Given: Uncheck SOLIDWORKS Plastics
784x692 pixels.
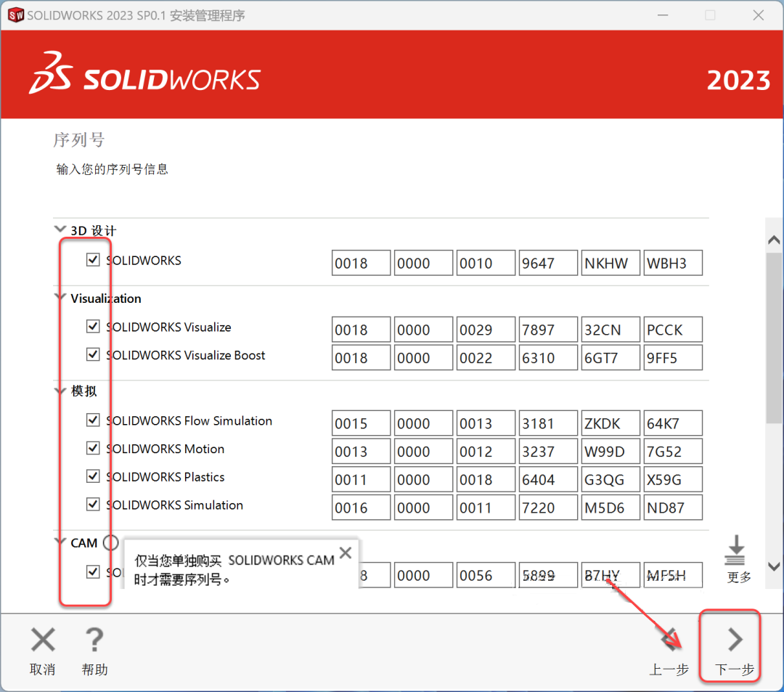Looking at the screenshot, I should tap(93, 476).
